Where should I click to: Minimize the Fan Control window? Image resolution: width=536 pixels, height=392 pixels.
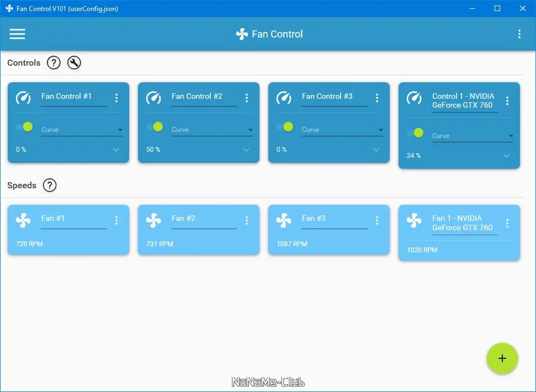473,8
